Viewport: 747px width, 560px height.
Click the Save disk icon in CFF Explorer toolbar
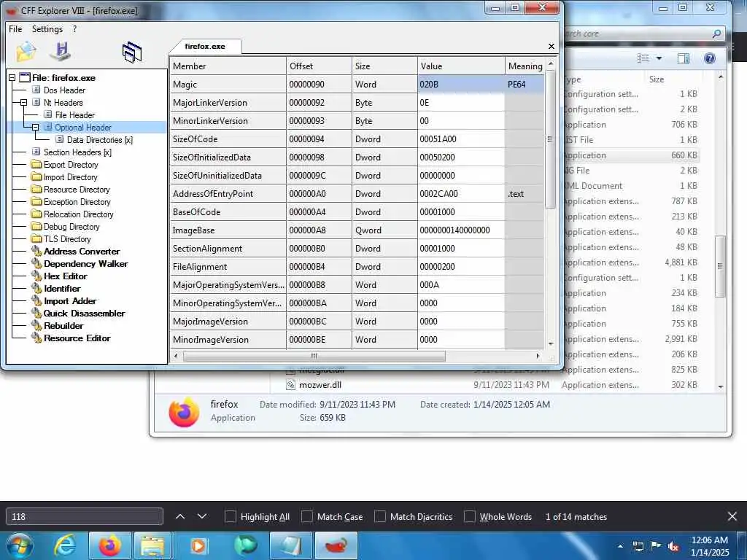pyautogui.click(x=61, y=52)
